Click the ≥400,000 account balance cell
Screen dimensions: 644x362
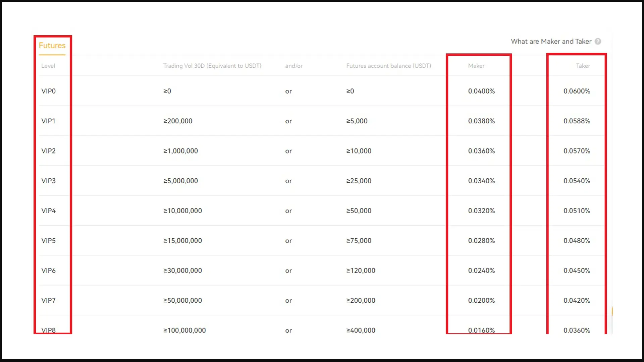pos(361,330)
